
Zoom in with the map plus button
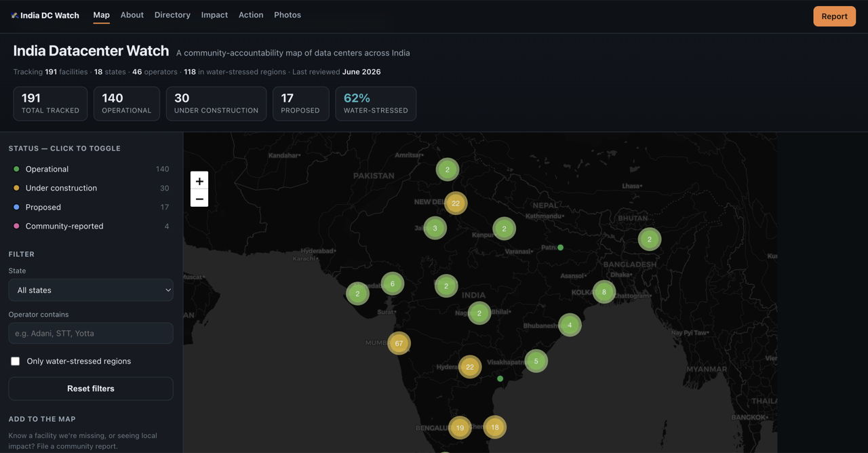199,181
